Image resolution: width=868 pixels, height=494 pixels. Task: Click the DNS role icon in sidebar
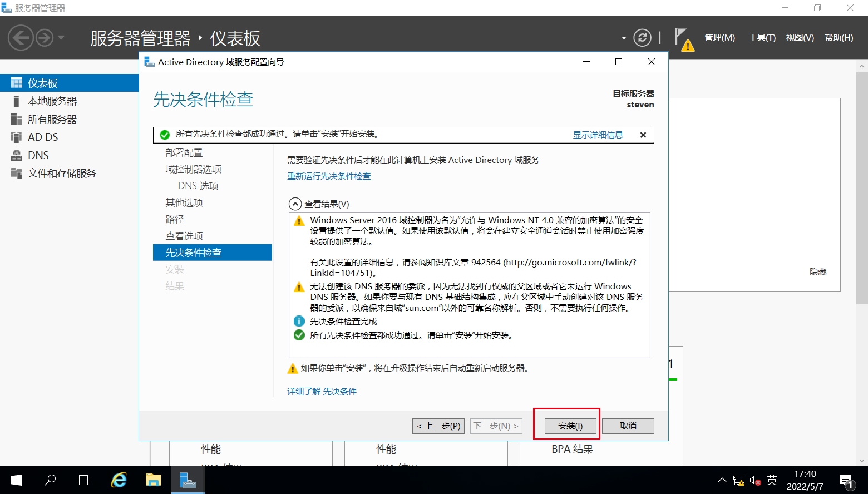coord(17,155)
